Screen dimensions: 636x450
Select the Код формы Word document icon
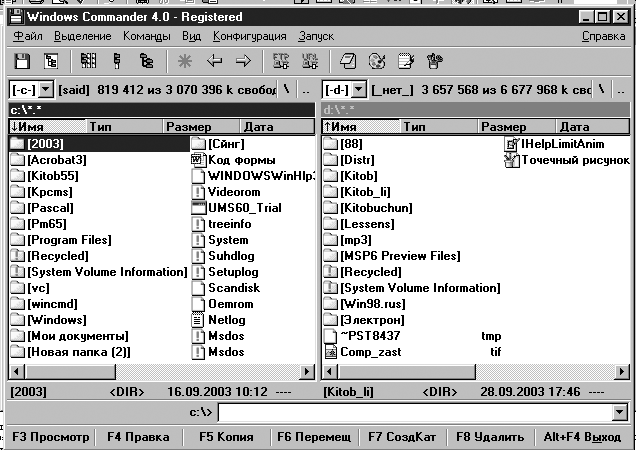pyautogui.click(x=198, y=160)
